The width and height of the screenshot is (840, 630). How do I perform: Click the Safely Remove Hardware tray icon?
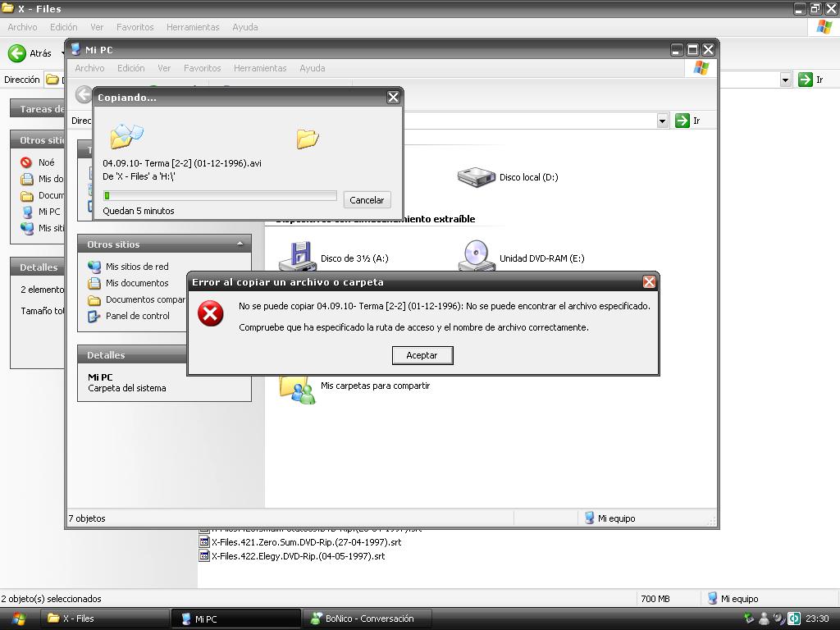pyautogui.click(x=750, y=619)
